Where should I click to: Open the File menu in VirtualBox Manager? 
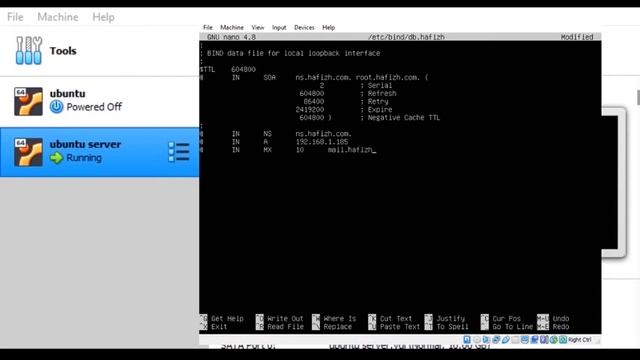(x=15, y=17)
